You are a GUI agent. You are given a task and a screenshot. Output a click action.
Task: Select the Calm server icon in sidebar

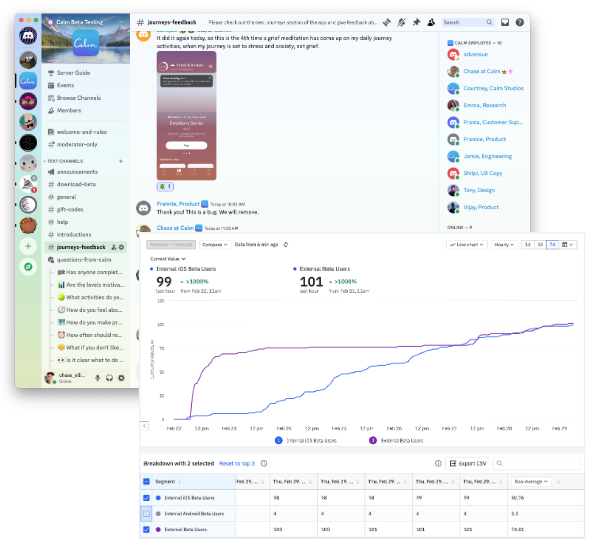28,81
